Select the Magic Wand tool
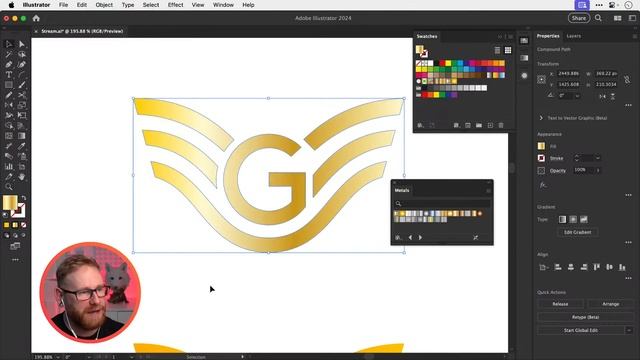 click(9, 54)
